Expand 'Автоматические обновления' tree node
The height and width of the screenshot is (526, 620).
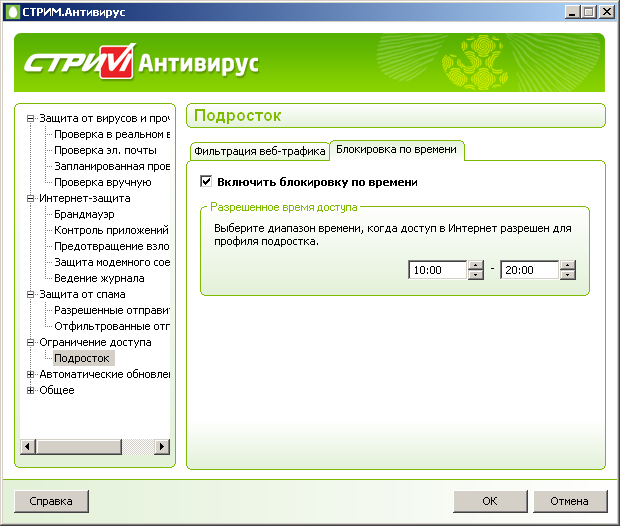(x=30, y=374)
